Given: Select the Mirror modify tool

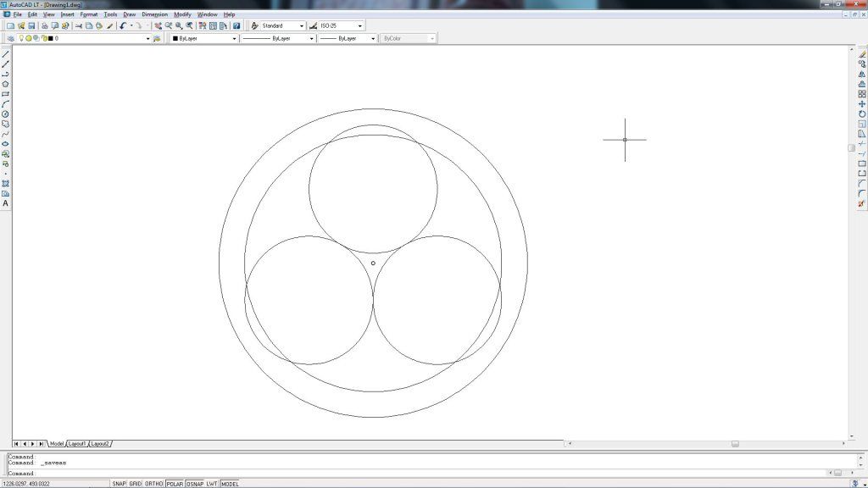Looking at the screenshot, I should point(862,75).
